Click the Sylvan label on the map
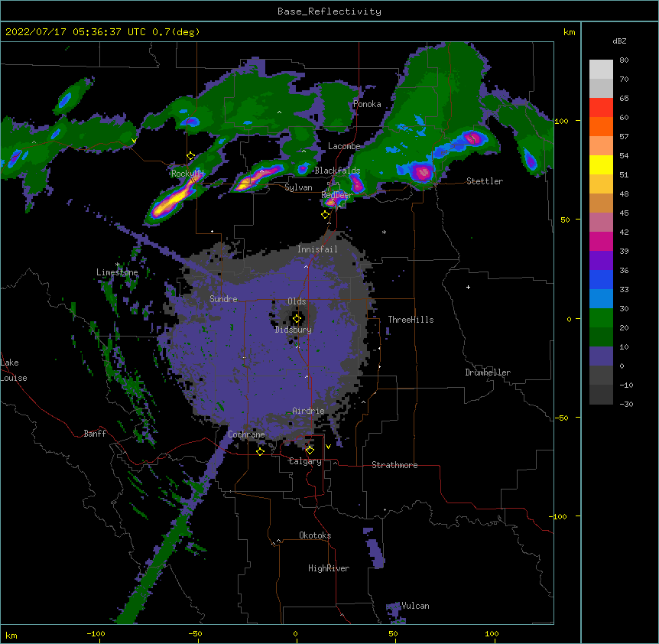 pos(298,187)
